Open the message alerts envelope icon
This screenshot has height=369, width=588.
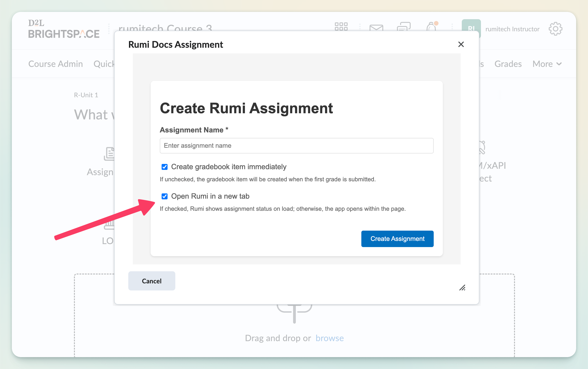pos(376,28)
